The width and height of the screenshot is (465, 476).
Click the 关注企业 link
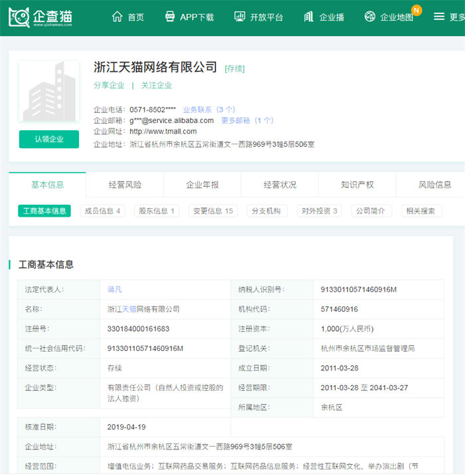(157, 85)
